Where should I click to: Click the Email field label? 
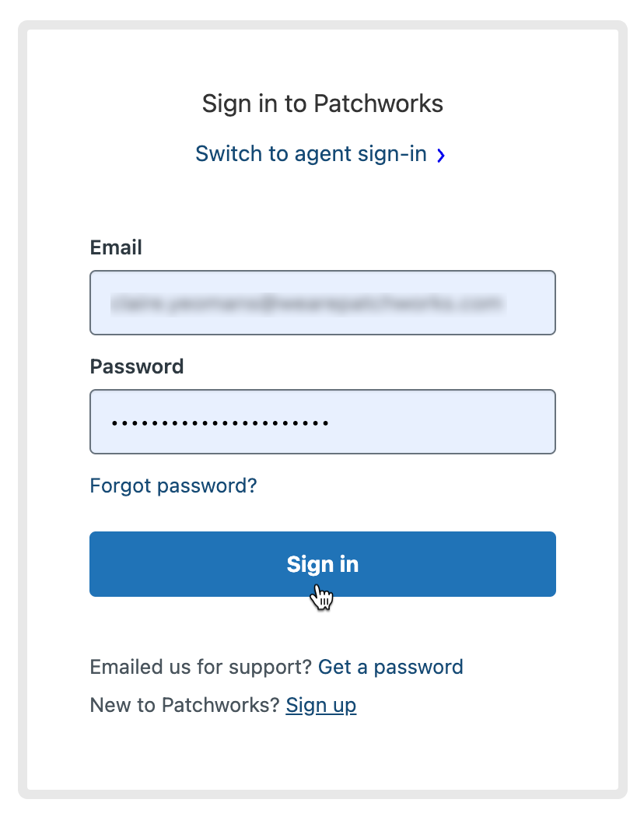point(116,247)
